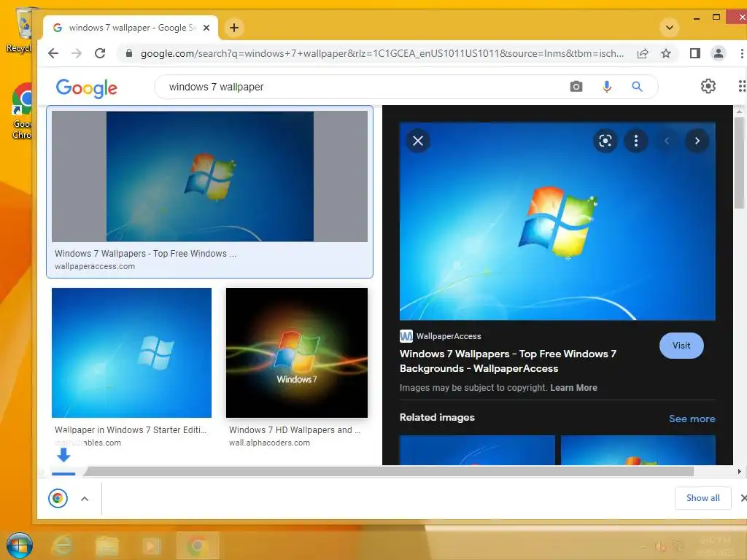
Task: Select the windows 7 wallpaper Google tab
Action: click(x=131, y=28)
